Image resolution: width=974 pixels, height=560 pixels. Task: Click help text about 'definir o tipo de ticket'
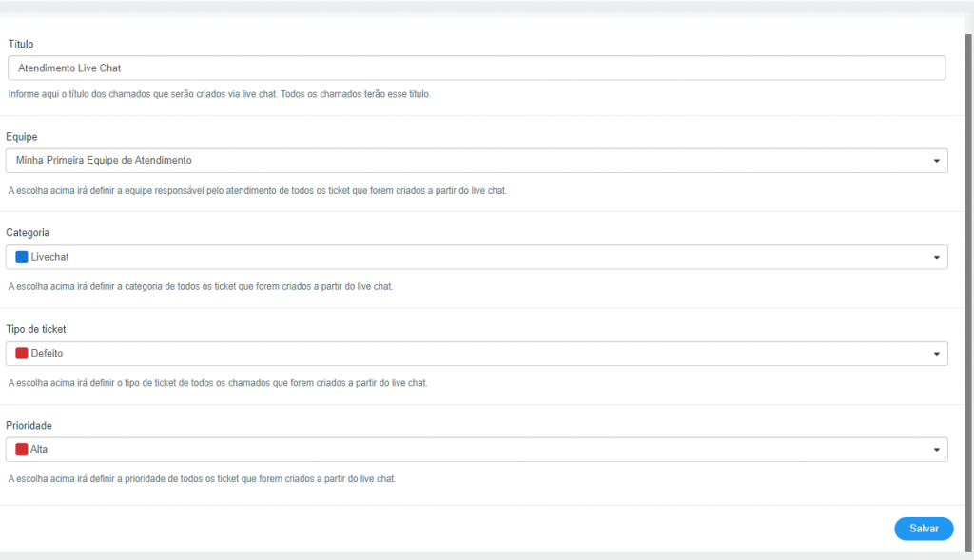(x=218, y=383)
